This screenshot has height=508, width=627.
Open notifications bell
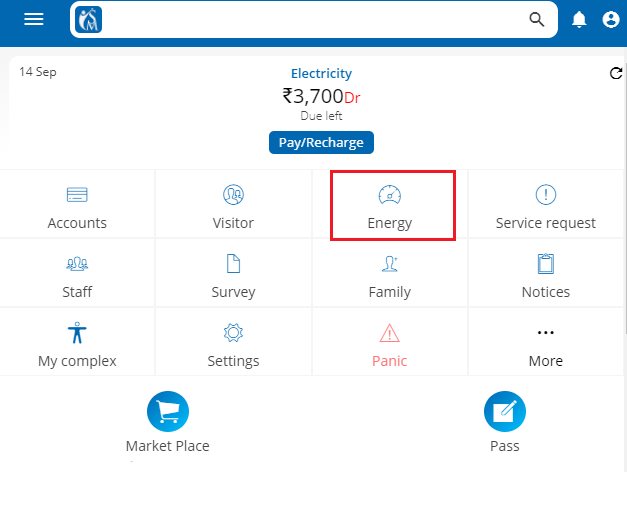(579, 19)
